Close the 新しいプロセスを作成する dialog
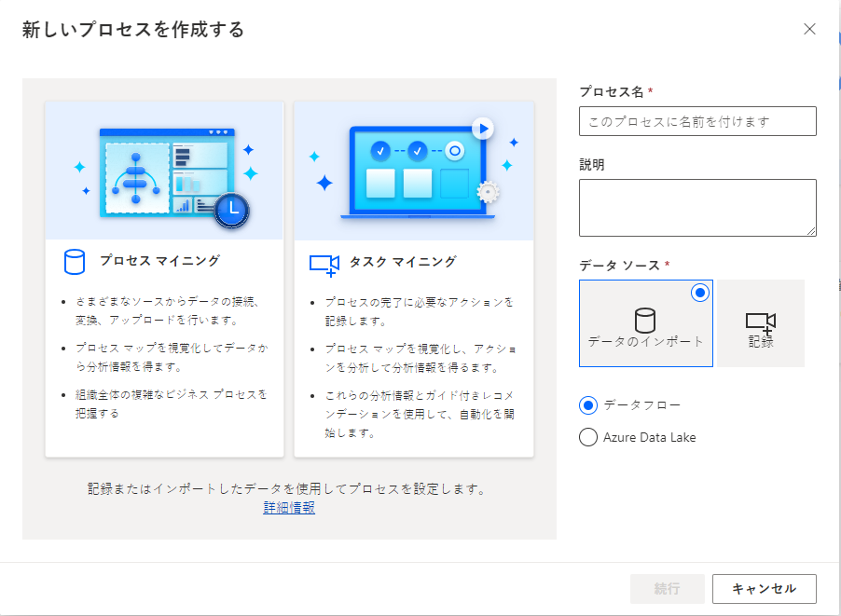Viewport: 841px width, 616px height. click(809, 29)
